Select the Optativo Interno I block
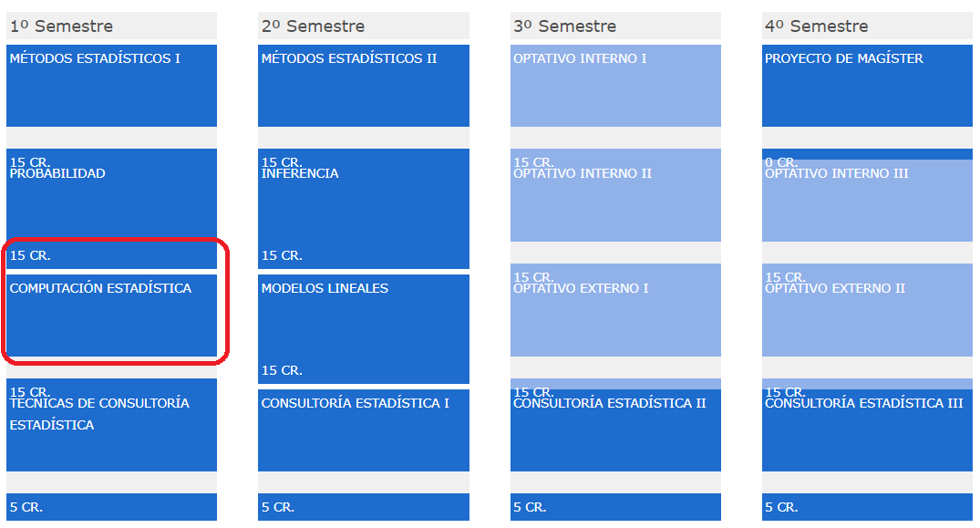Viewport: 980px width, 528px height. (615, 86)
